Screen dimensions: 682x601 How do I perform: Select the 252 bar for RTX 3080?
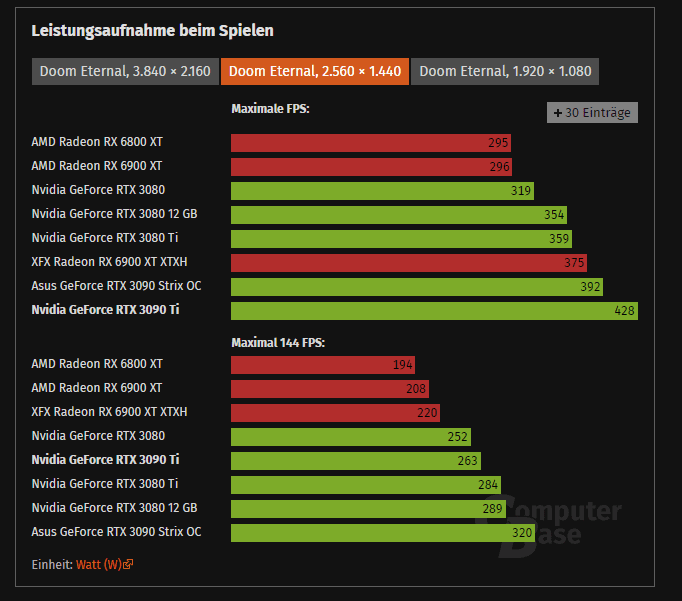(351, 437)
